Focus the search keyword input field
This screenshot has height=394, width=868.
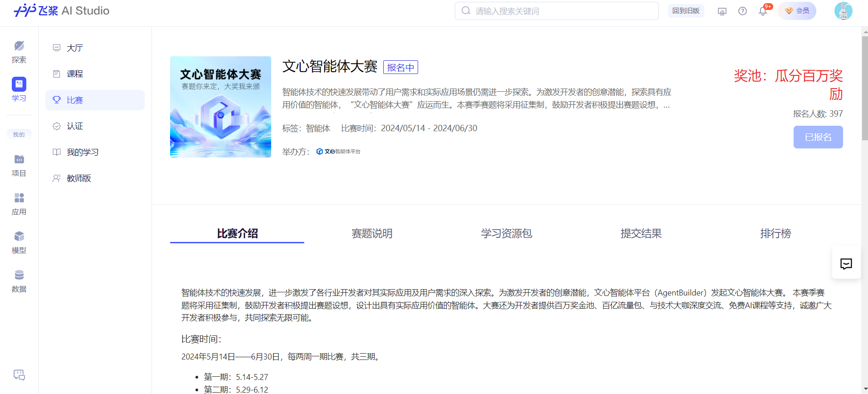tap(557, 11)
